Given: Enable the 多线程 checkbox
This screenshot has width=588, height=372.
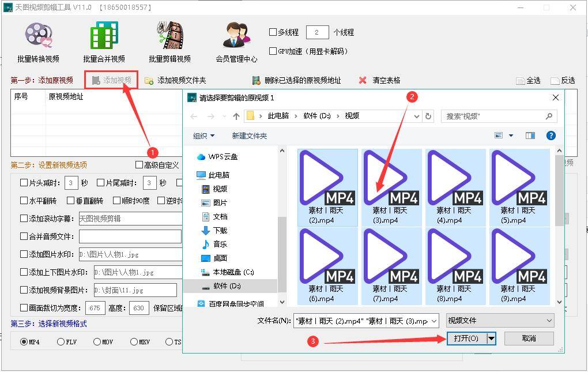Looking at the screenshot, I should click(273, 32).
